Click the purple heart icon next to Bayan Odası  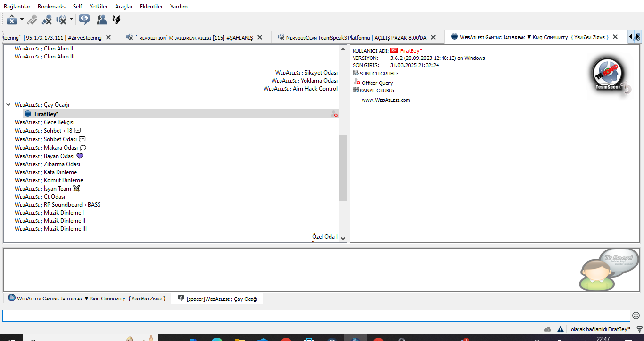(80, 156)
